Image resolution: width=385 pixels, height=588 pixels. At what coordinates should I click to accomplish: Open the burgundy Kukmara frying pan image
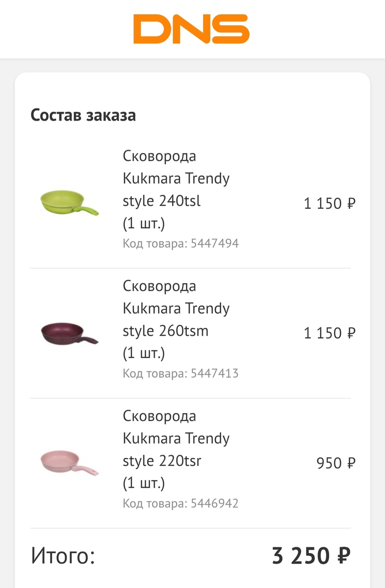point(69,333)
